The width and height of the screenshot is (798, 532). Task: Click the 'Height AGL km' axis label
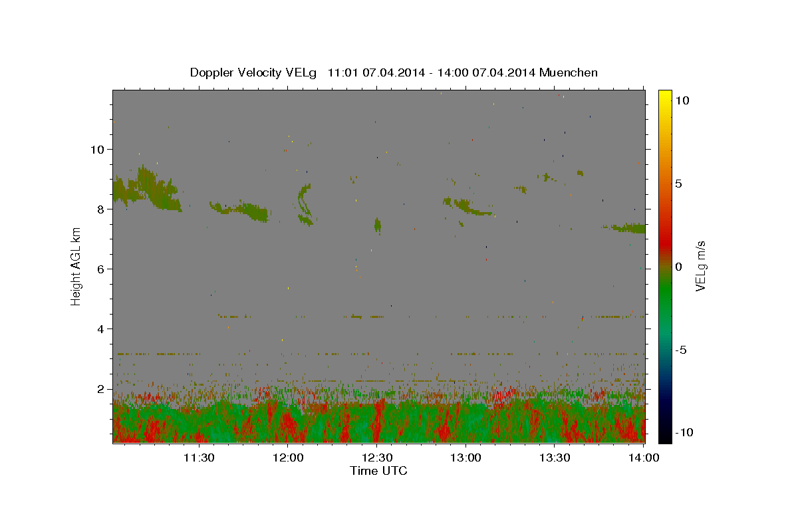click(76, 266)
